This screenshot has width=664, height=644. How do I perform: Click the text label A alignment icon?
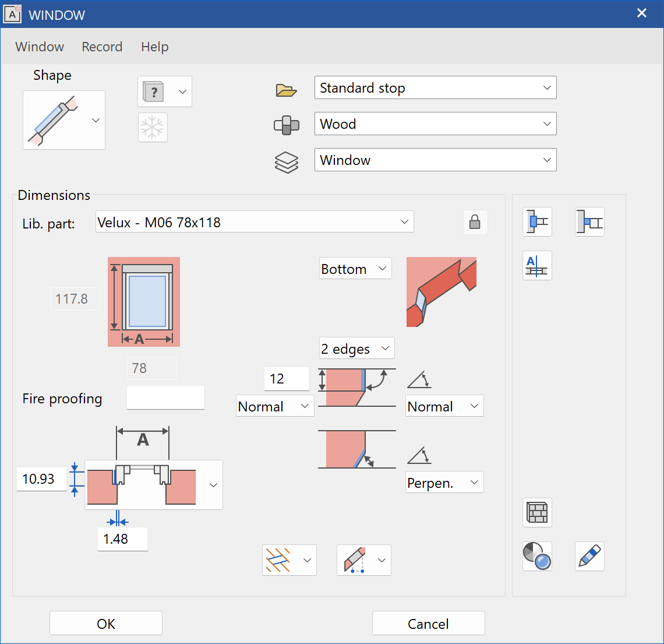point(538,266)
